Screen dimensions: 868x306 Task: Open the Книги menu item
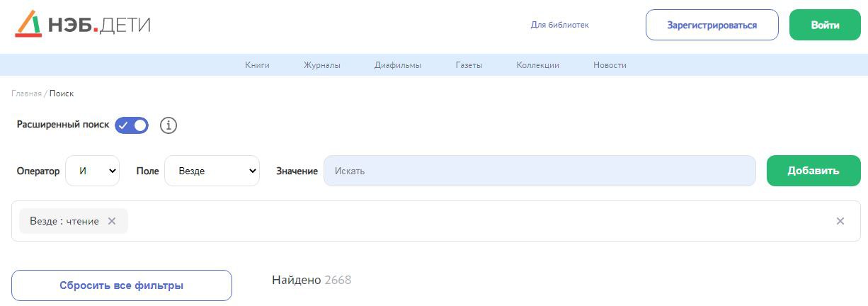(257, 65)
